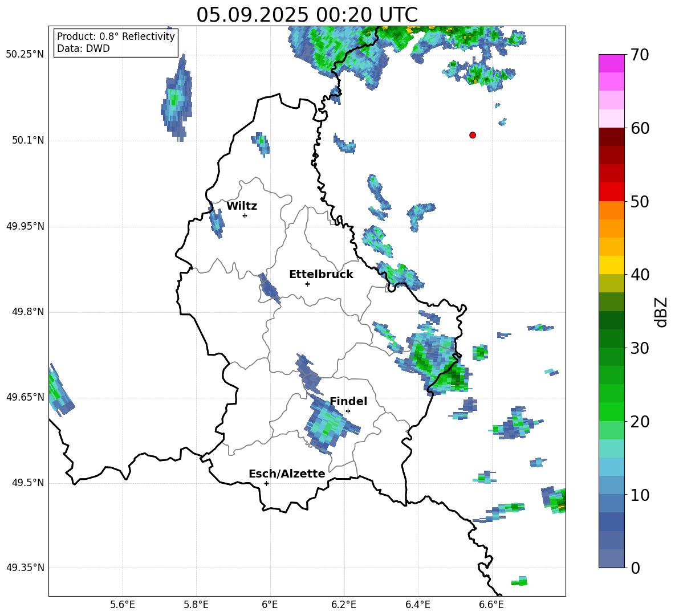
Task: Click the 0 value on the colorbar
Action: pyautogui.click(x=635, y=568)
